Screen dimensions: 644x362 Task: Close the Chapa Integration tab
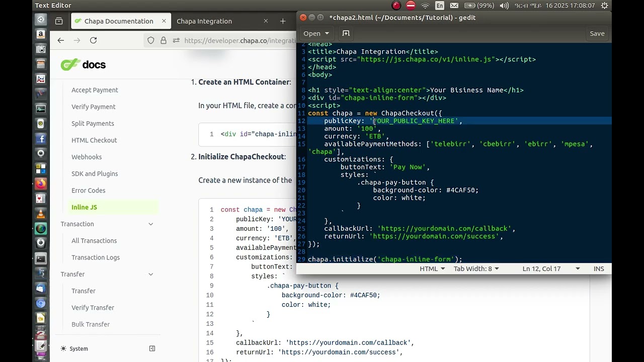point(266,21)
